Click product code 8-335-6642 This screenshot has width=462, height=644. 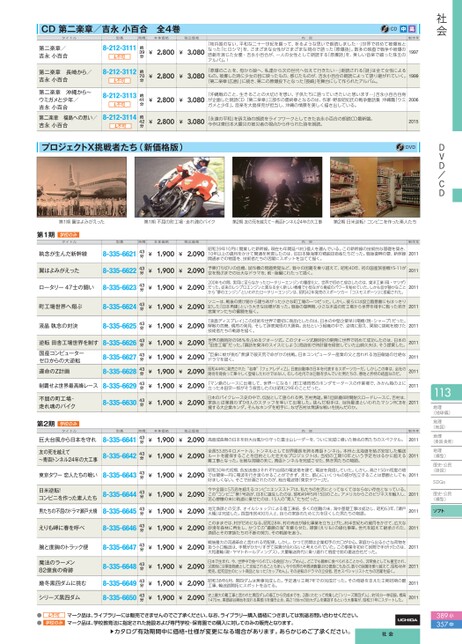click(x=120, y=456)
